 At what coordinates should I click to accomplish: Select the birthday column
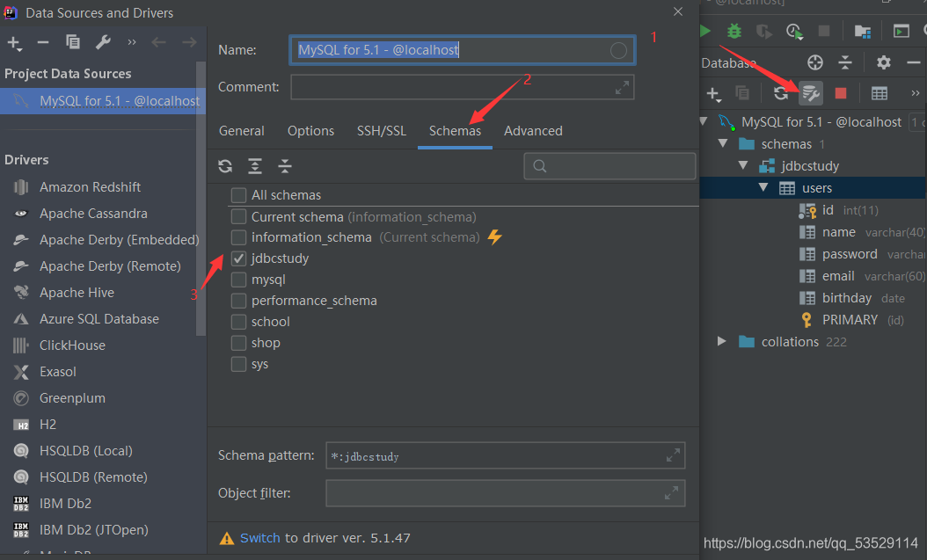click(847, 298)
